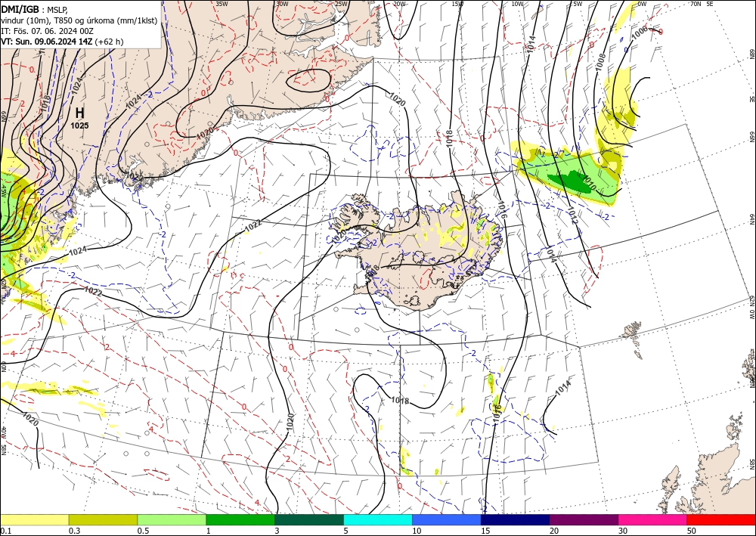Click the 1006 isobar label
This screenshot has height=536, width=756.
pos(640,32)
